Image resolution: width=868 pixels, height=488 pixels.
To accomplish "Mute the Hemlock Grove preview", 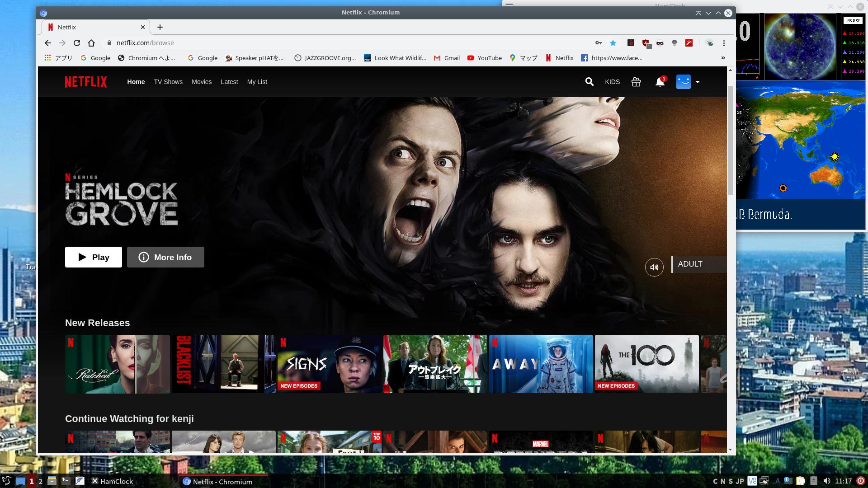I will pos(654,267).
